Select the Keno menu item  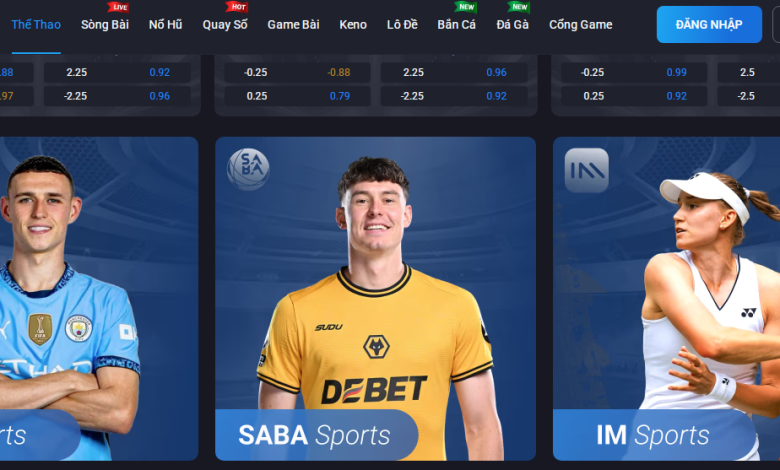click(x=353, y=24)
